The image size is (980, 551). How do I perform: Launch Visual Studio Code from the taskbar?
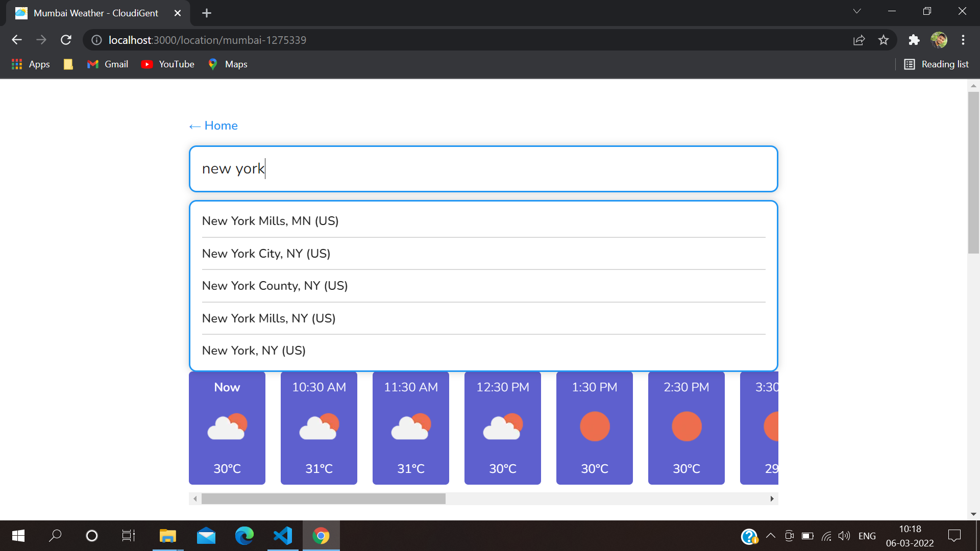[x=282, y=536]
